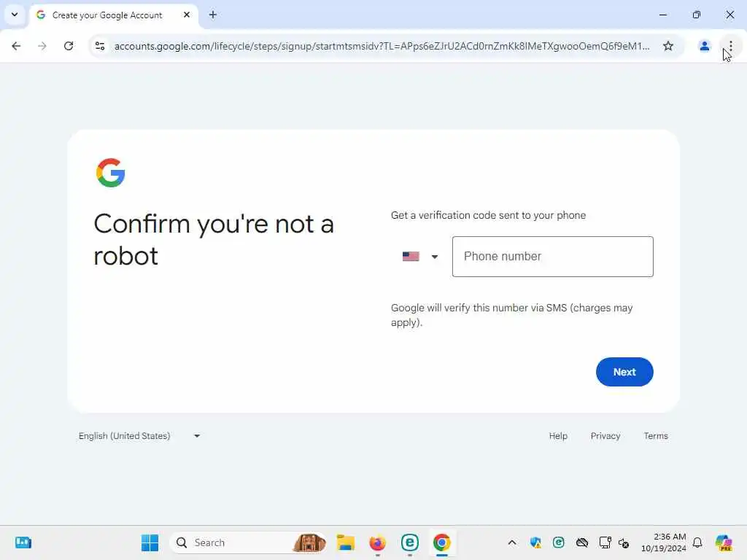The image size is (747, 560).
Task: Switch to Create your Google Account tab
Action: click(x=107, y=15)
